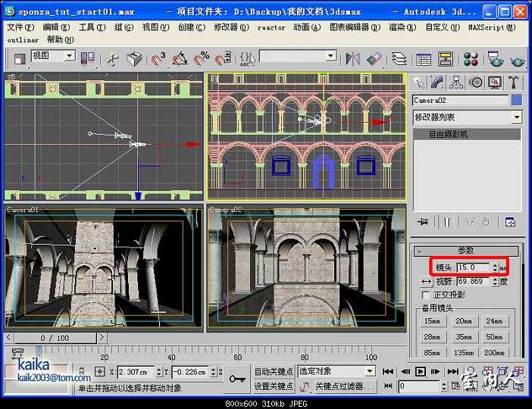Open the 修改器 menu
The image size is (532, 409).
[x=231, y=27]
